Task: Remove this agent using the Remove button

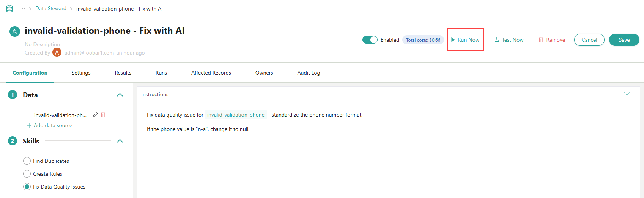Action: point(552,40)
